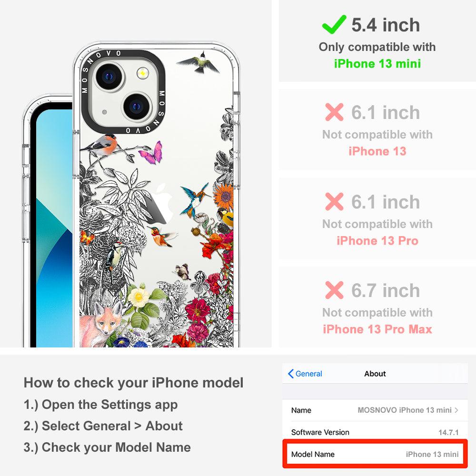Click the purple butterfly on the case
This screenshot has width=476, height=476.
[151, 153]
